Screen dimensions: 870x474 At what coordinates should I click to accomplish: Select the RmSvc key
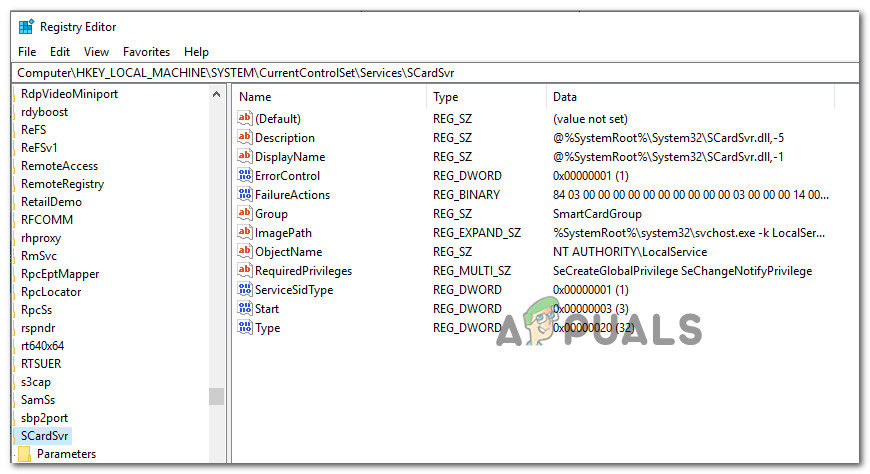[39, 256]
